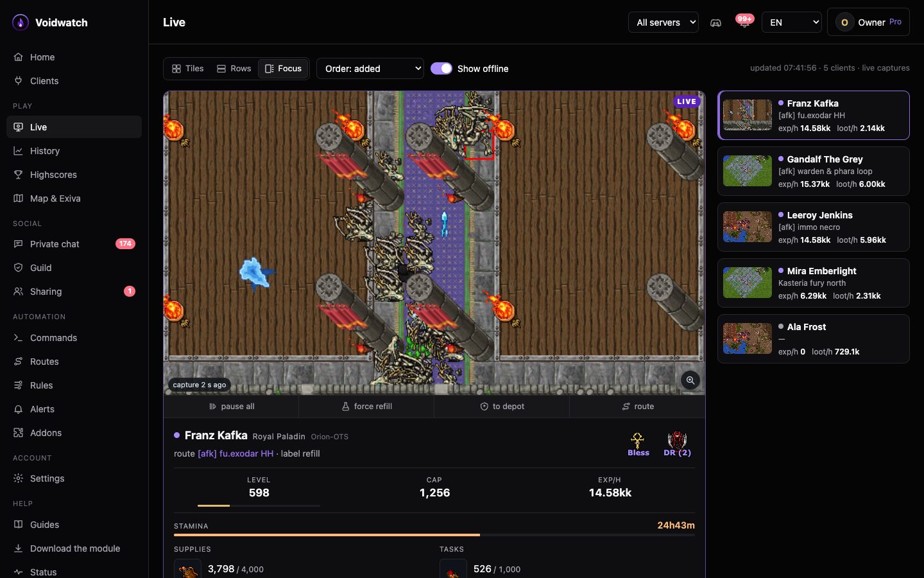Click the Rules sliders icon
The image size is (924, 578).
[19, 385]
